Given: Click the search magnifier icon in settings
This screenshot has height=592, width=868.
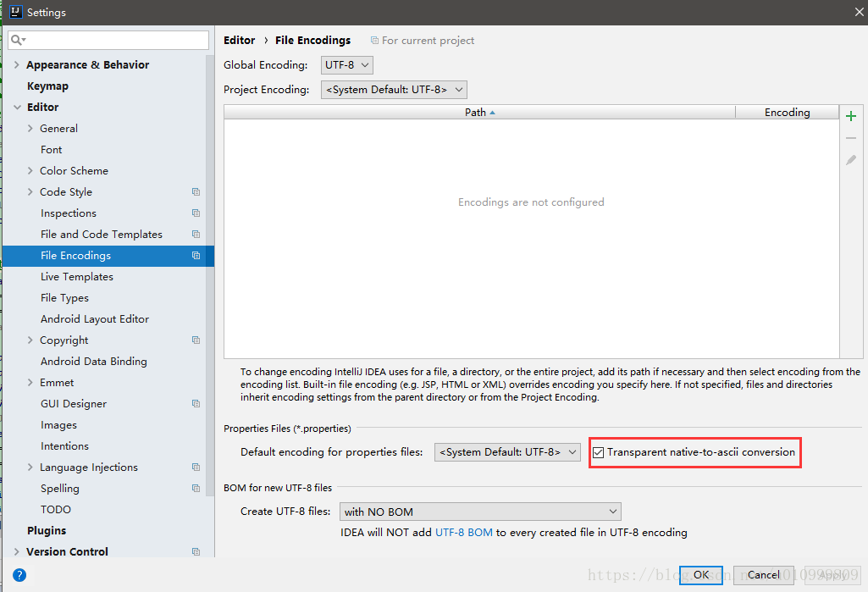Looking at the screenshot, I should pyautogui.click(x=17, y=40).
